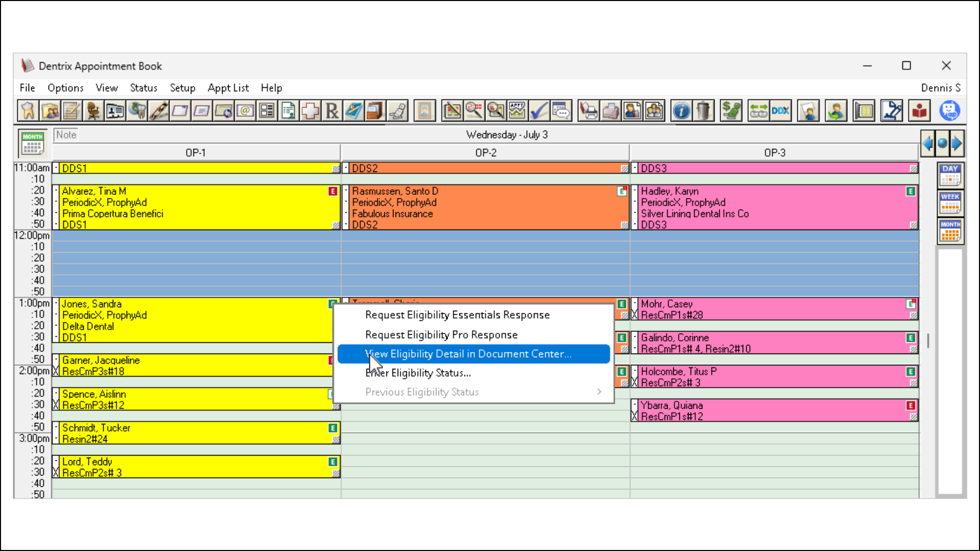This screenshot has height=551, width=980.
Task: Click the dollar sign chair icon
Action: coord(731,111)
